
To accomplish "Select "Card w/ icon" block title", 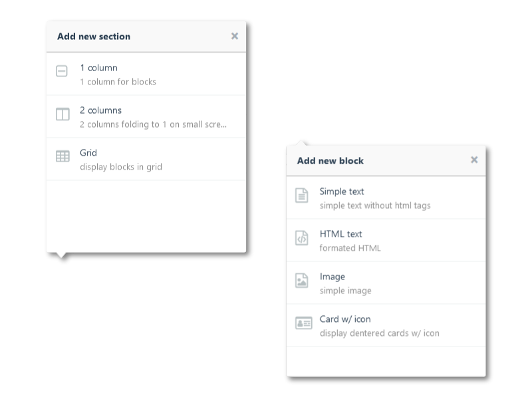I will (345, 319).
